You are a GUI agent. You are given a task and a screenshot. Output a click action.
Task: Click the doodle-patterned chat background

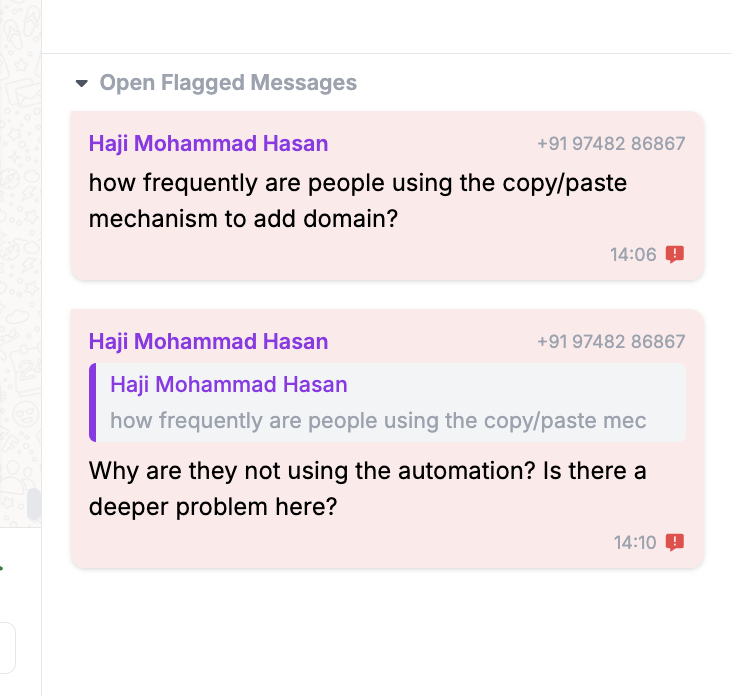[20, 250]
